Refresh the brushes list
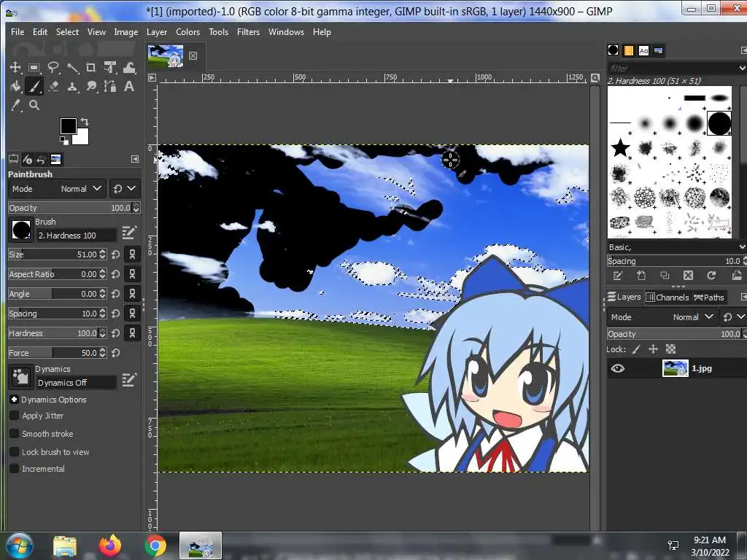Screen dimensions: 747x560 pos(711,275)
